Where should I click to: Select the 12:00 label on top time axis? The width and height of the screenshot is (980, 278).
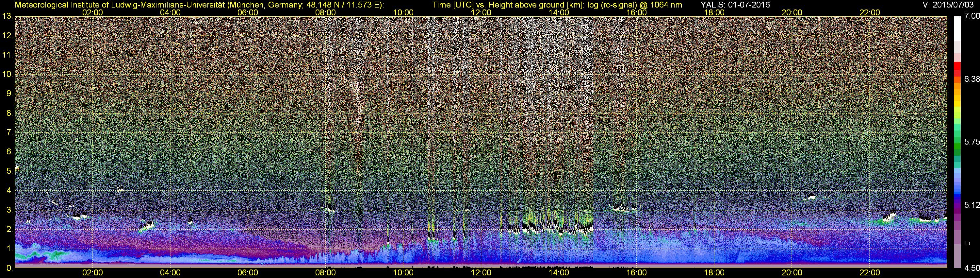point(481,12)
